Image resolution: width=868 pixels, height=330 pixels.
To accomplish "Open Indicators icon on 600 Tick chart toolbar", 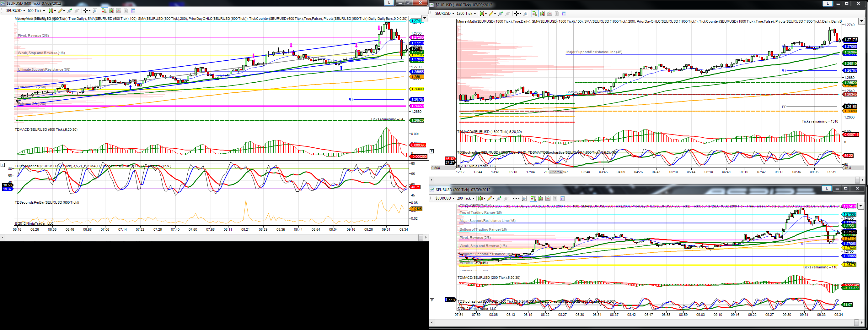I will click(x=118, y=11).
